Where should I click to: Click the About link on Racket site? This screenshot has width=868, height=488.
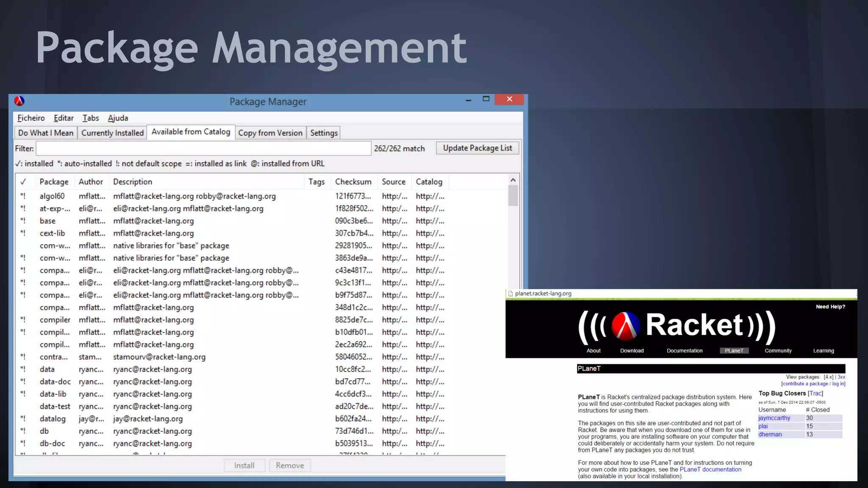click(x=593, y=351)
